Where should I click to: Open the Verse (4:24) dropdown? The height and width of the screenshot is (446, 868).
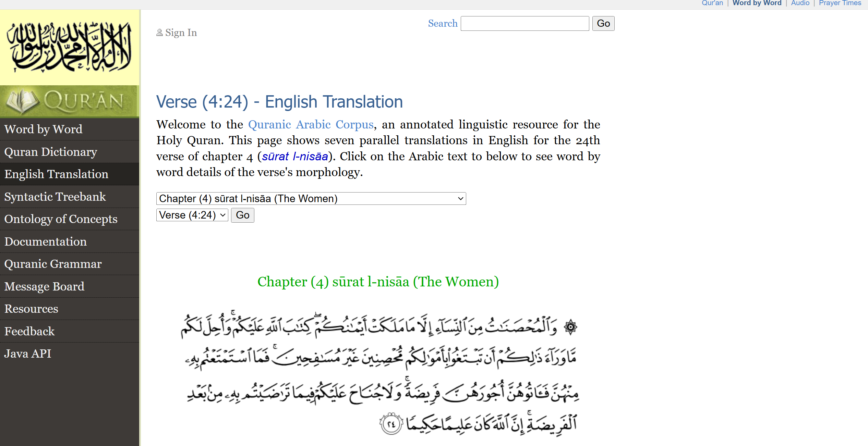(x=192, y=215)
